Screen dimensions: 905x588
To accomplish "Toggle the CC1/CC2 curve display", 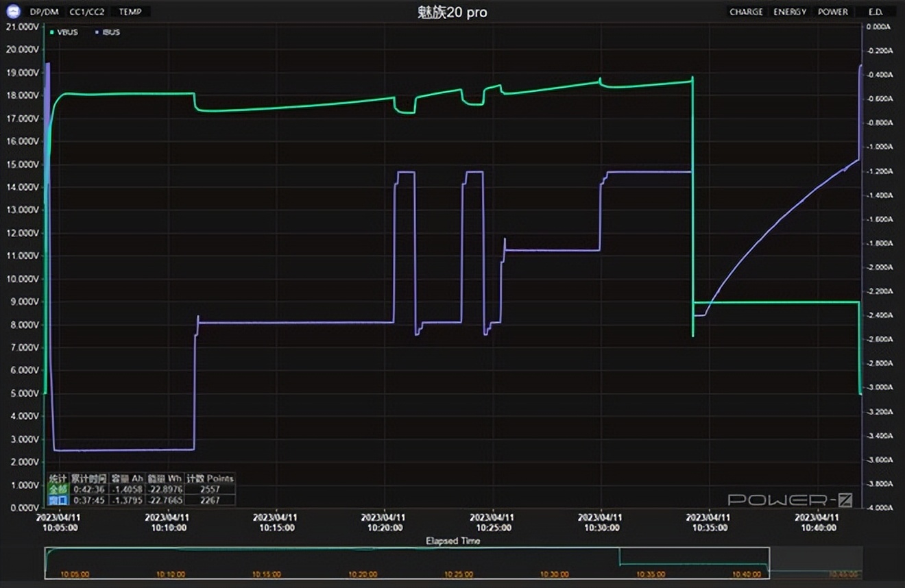I will coord(87,12).
